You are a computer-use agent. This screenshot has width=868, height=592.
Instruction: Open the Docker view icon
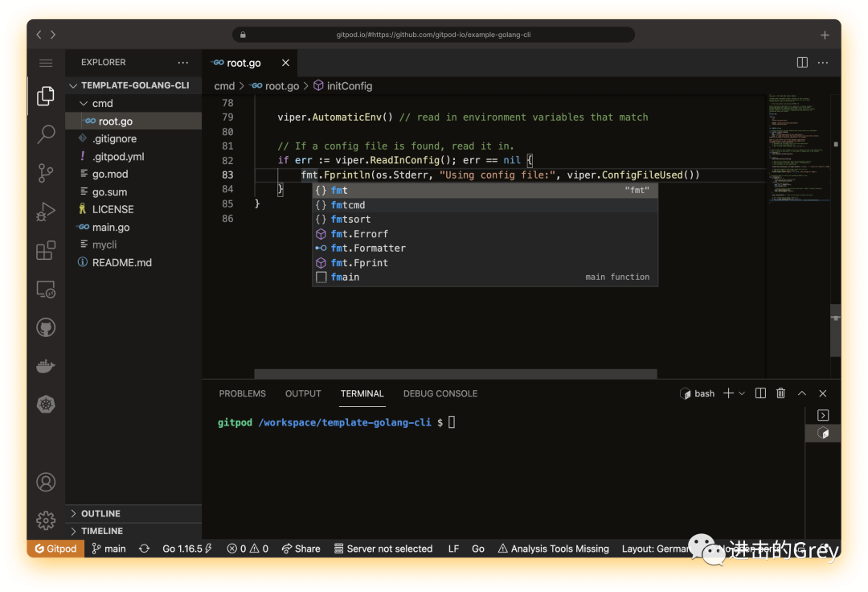pyautogui.click(x=46, y=366)
